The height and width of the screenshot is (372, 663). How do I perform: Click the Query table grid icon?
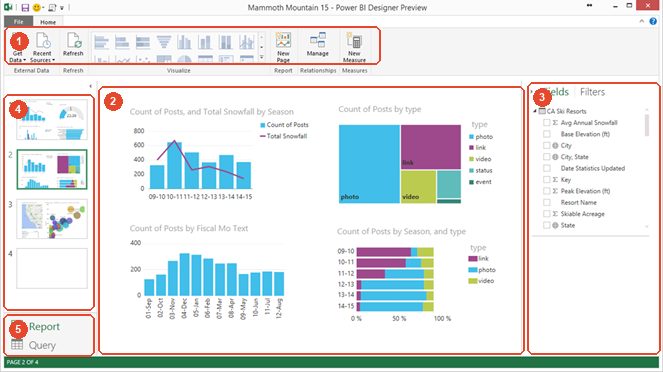[x=17, y=345]
